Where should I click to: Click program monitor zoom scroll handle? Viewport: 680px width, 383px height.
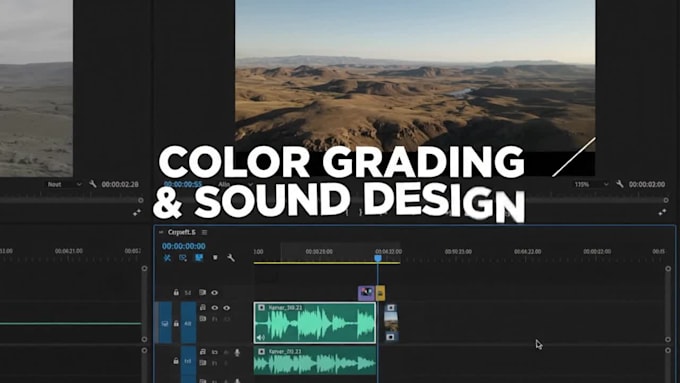click(x=666, y=200)
